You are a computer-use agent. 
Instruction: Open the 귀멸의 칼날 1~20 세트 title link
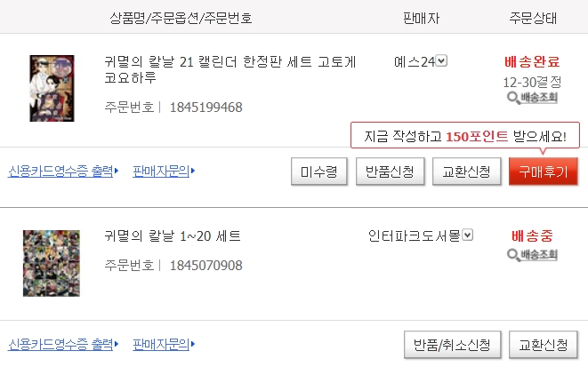pos(173,236)
